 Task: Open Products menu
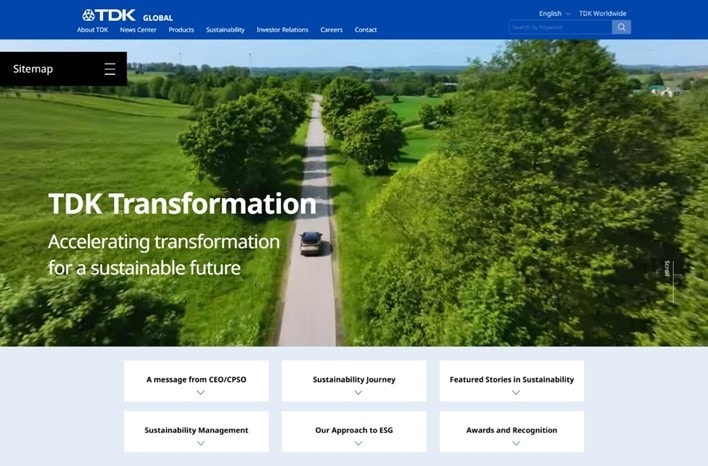coord(181,30)
